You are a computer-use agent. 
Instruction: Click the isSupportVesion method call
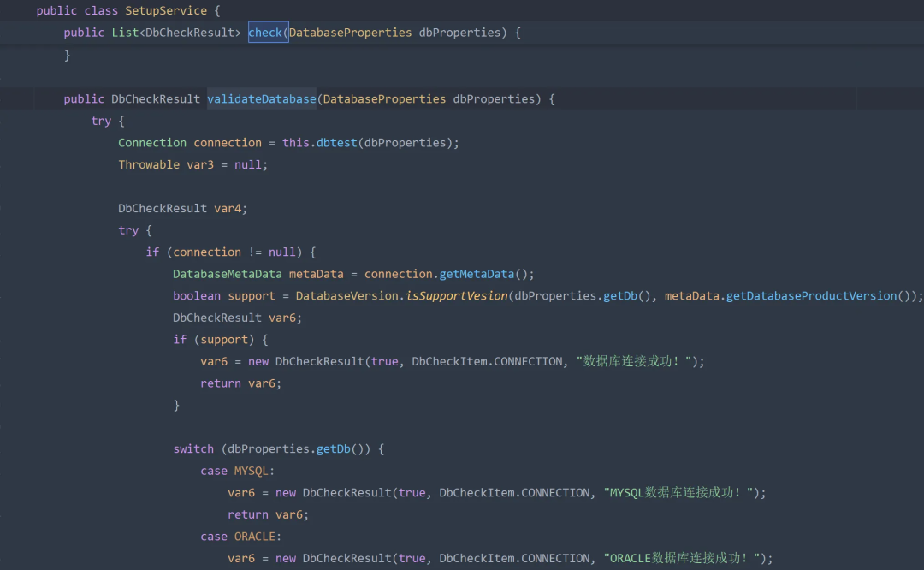(x=457, y=296)
